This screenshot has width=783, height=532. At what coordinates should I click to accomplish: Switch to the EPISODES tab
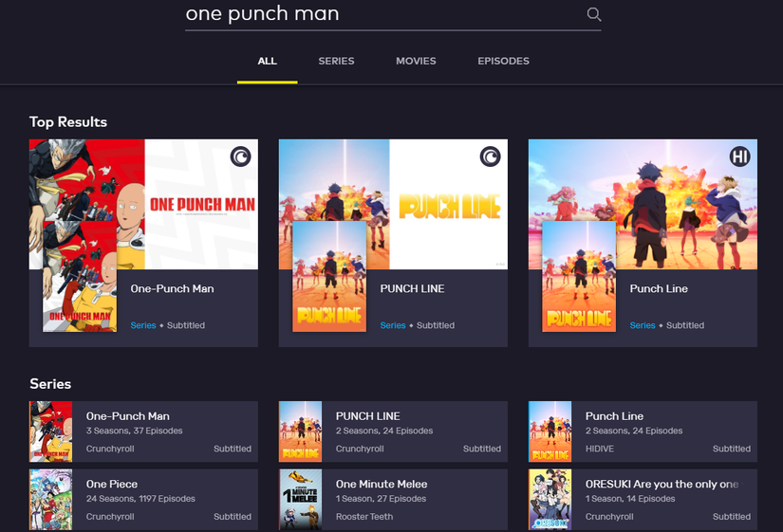point(503,61)
